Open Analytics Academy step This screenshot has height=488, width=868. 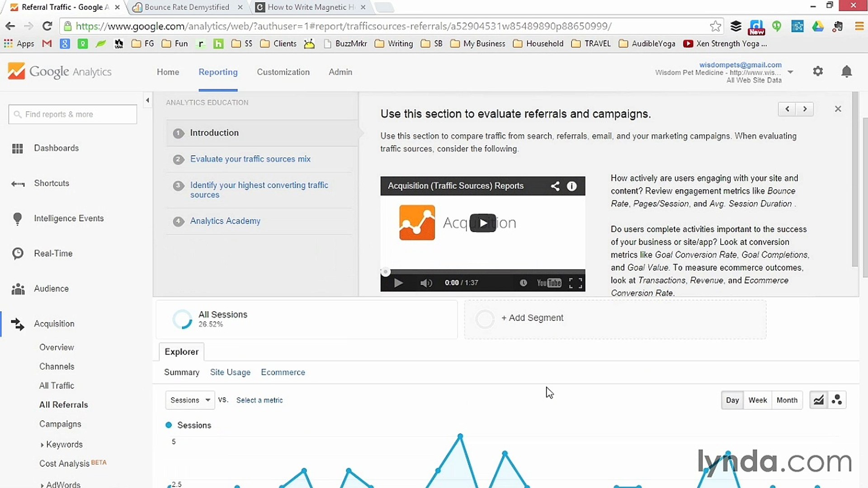tap(225, 221)
